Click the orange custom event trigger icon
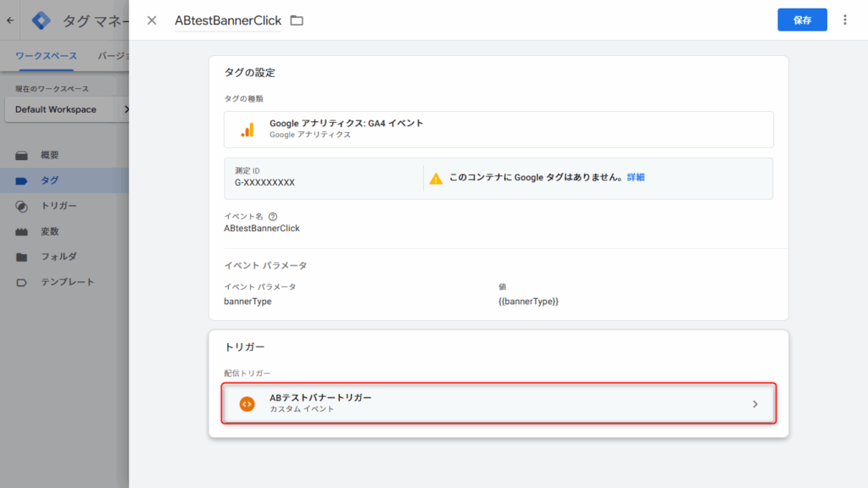The height and width of the screenshot is (488, 868). coord(247,404)
